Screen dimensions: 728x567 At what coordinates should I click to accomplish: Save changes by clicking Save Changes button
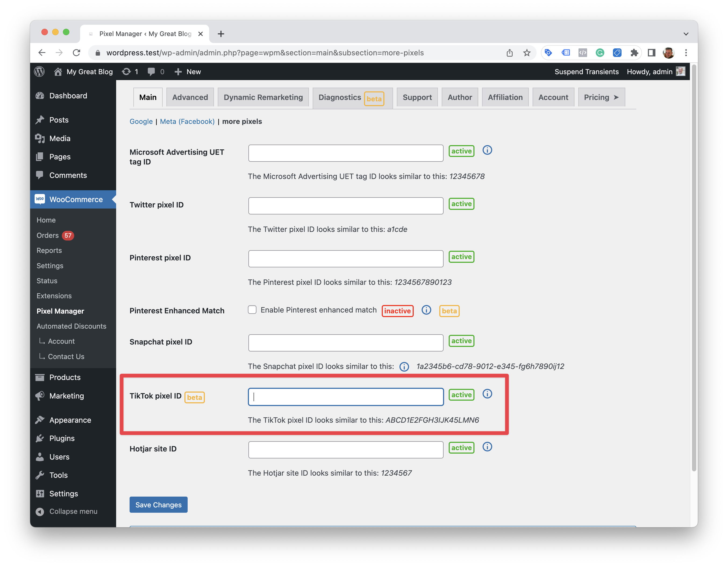[158, 504]
